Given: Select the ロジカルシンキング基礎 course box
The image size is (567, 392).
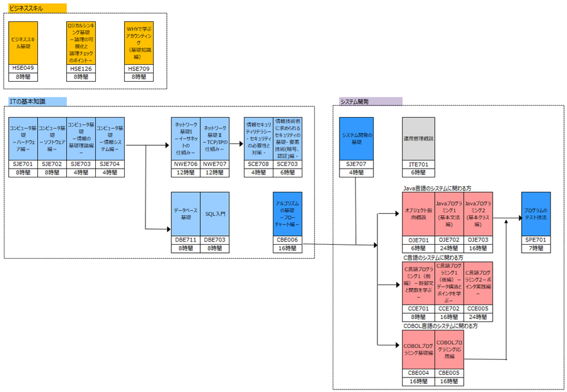Looking at the screenshot, I should [81, 43].
